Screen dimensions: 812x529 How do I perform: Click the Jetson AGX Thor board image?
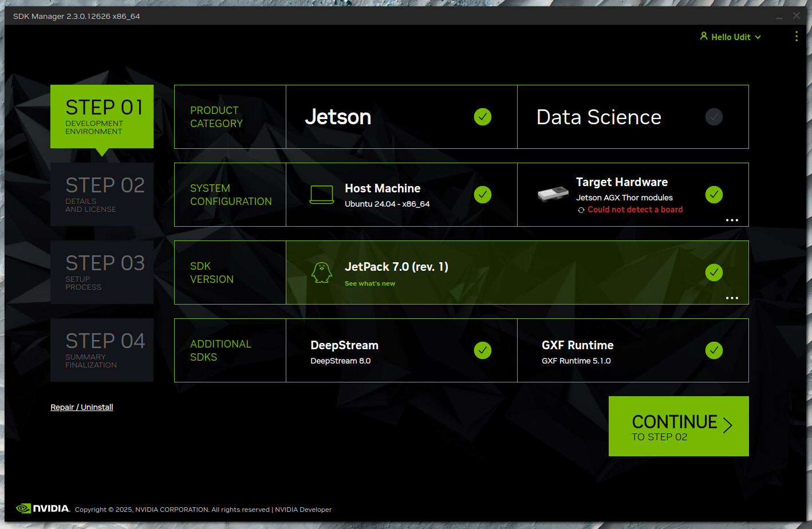pos(551,194)
